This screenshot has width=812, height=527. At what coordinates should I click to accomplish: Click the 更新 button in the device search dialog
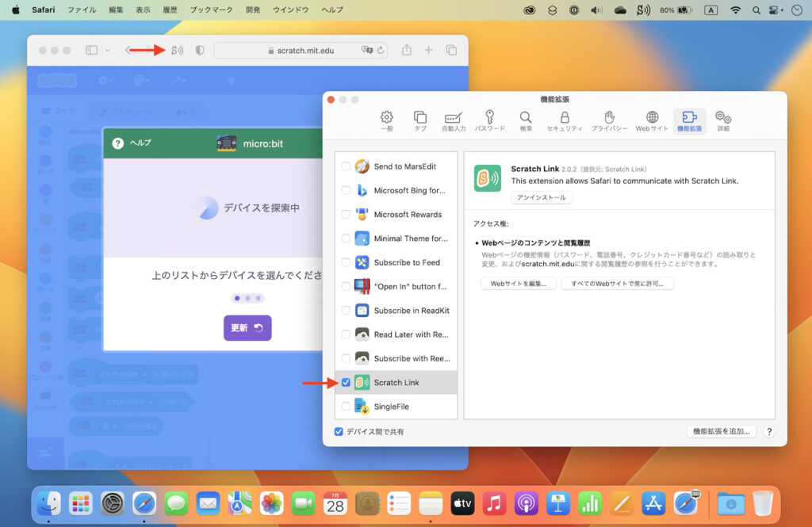pos(247,328)
